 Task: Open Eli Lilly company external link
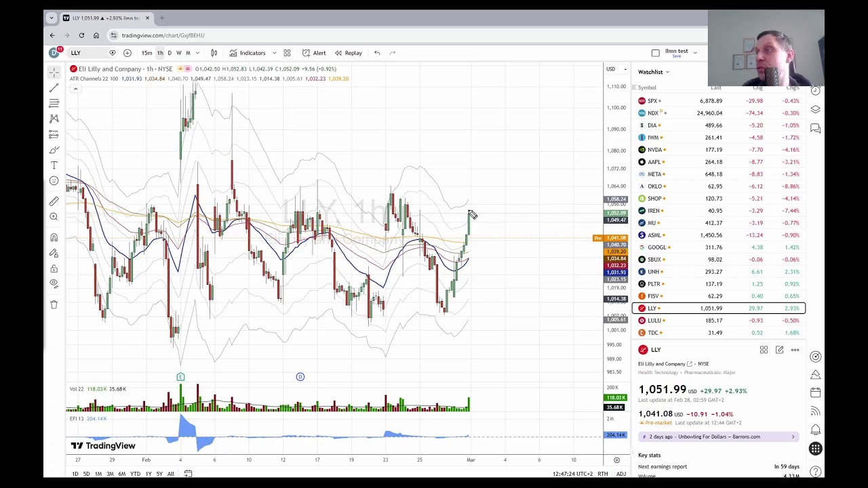(690, 364)
